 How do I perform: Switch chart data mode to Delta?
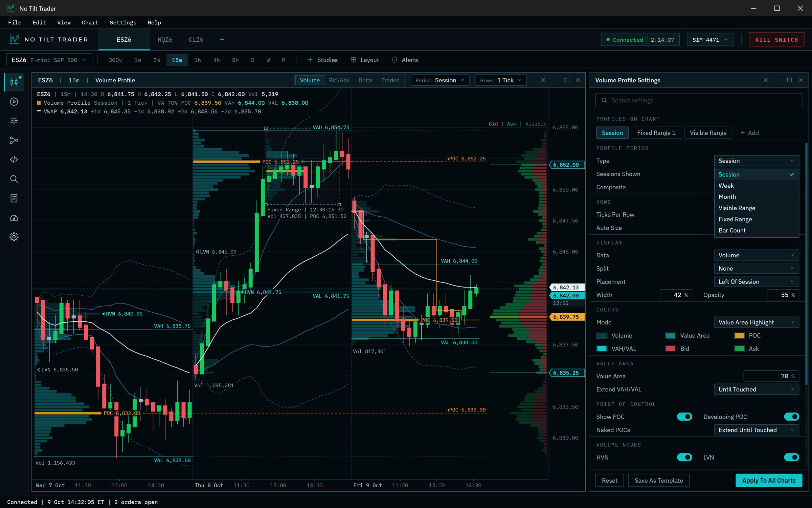tap(365, 80)
